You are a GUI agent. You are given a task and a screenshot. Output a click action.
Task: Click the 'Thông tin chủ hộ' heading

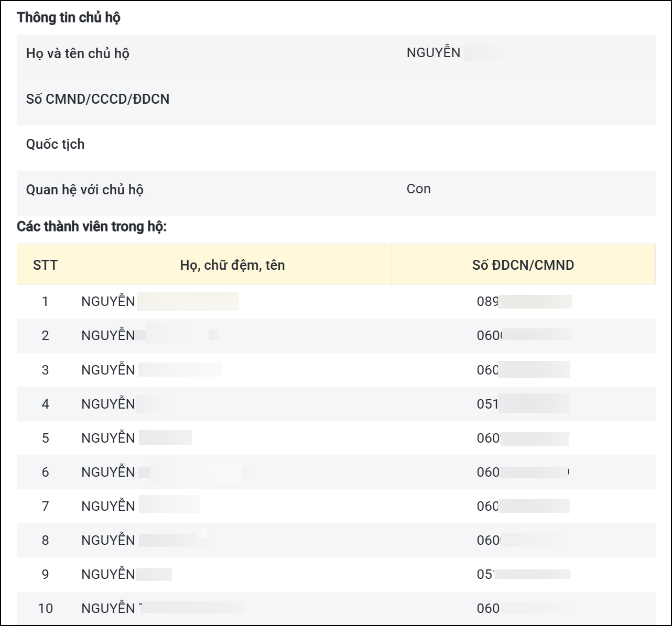coord(69,17)
